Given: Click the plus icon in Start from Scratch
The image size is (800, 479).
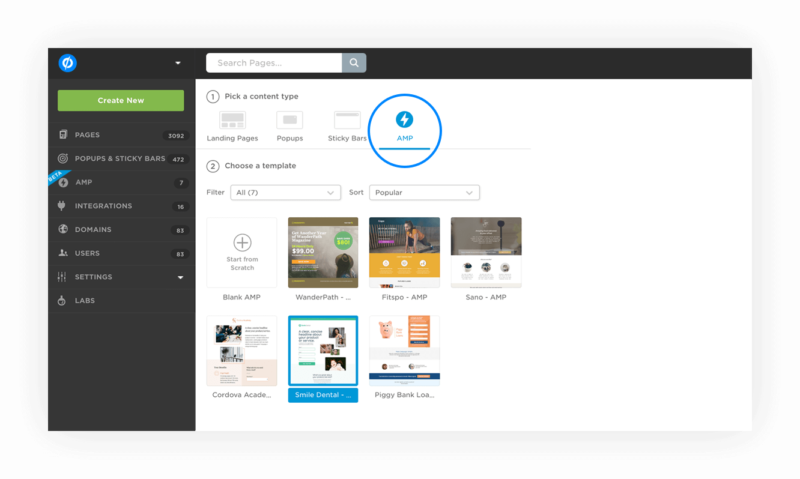Looking at the screenshot, I should tap(242, 242).
